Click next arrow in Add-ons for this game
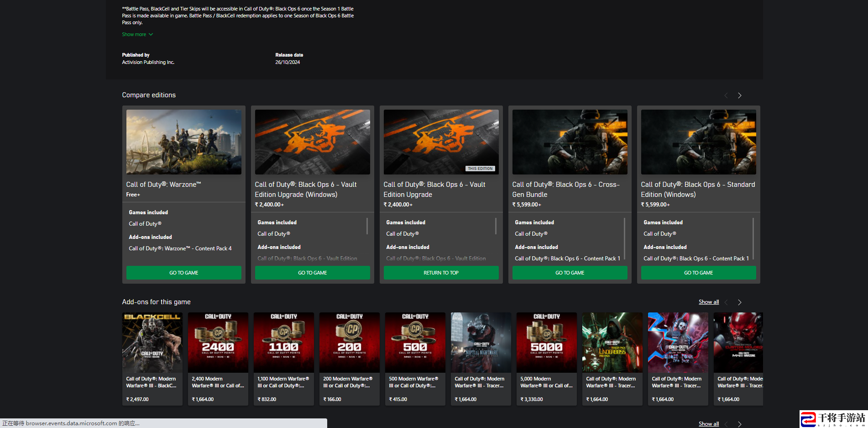This screenshot has width=868, height=428. pyautogui.click(x=740, y=302)
